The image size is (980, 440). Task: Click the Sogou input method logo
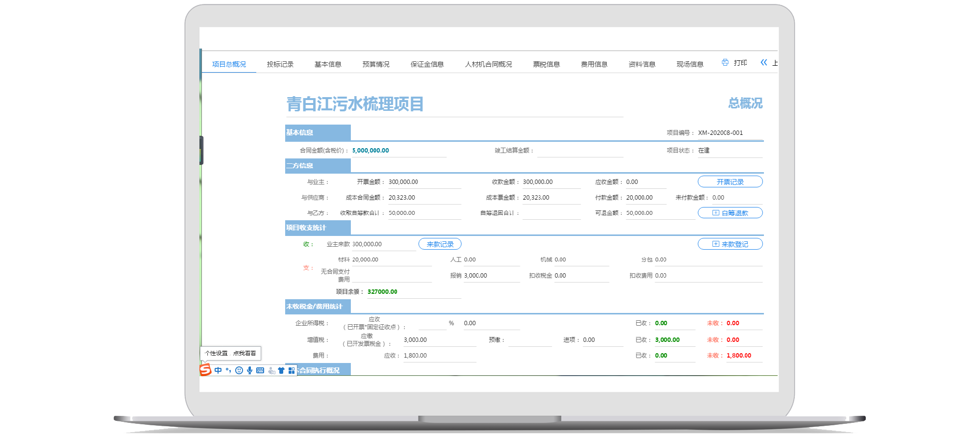click(x=205, y=370)
